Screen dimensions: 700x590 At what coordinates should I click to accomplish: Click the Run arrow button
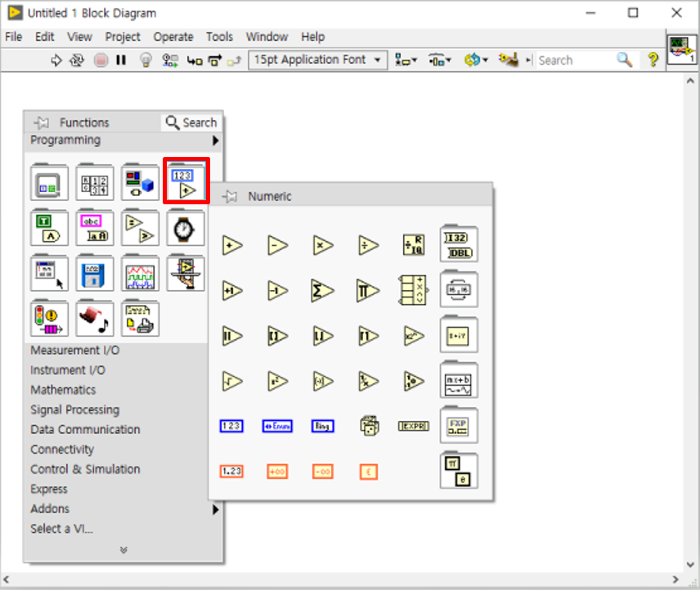56,60
